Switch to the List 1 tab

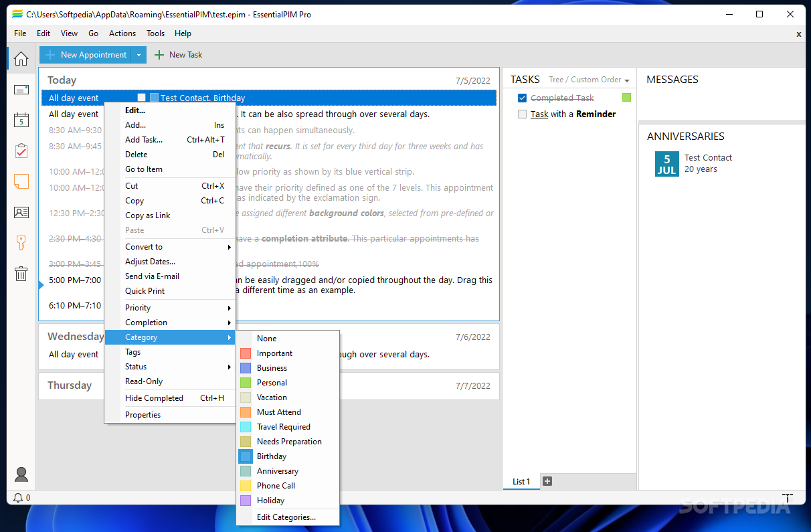tap(521, 482)
